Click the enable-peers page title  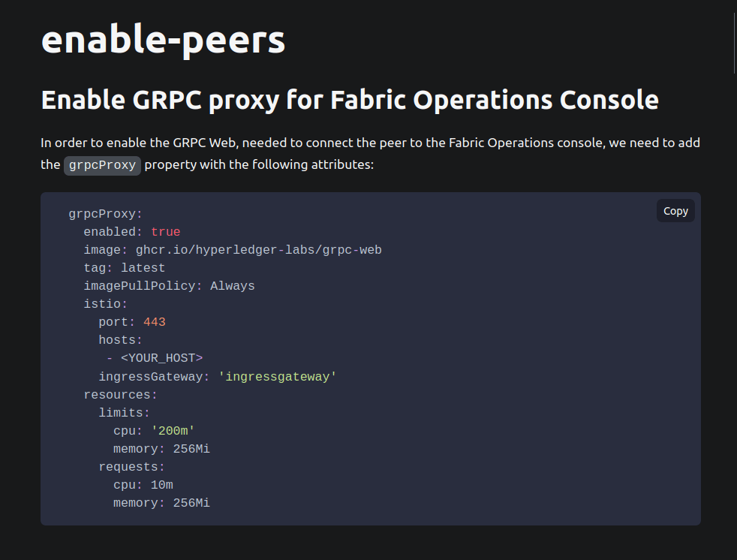tap(162, 40)
